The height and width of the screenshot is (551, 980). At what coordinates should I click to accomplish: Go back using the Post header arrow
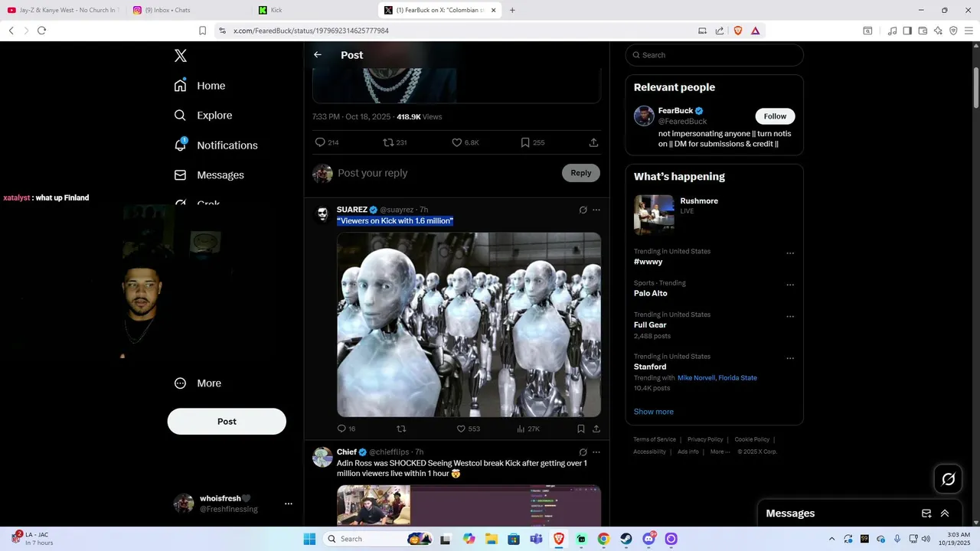[318, 55]
